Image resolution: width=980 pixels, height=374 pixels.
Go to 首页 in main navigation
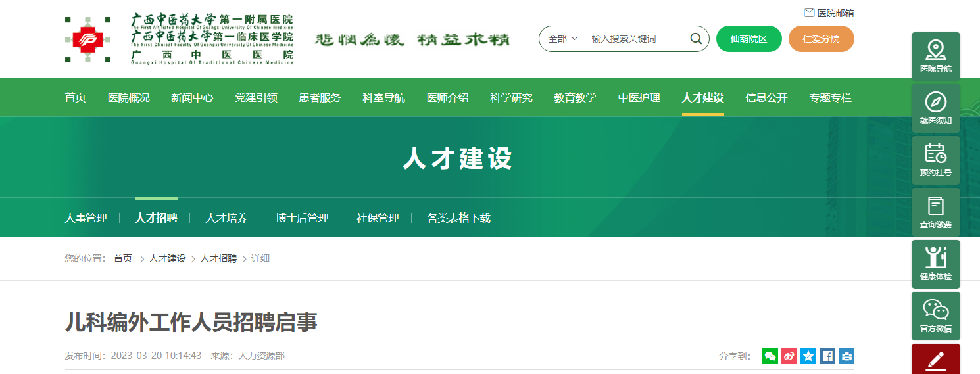pos(75,97)
